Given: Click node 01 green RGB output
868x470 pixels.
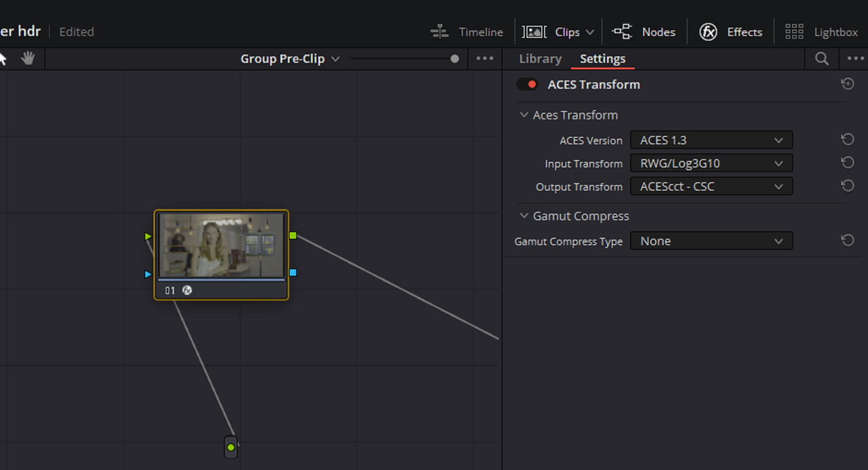Looking at the screenshot, I should [293, 235].
